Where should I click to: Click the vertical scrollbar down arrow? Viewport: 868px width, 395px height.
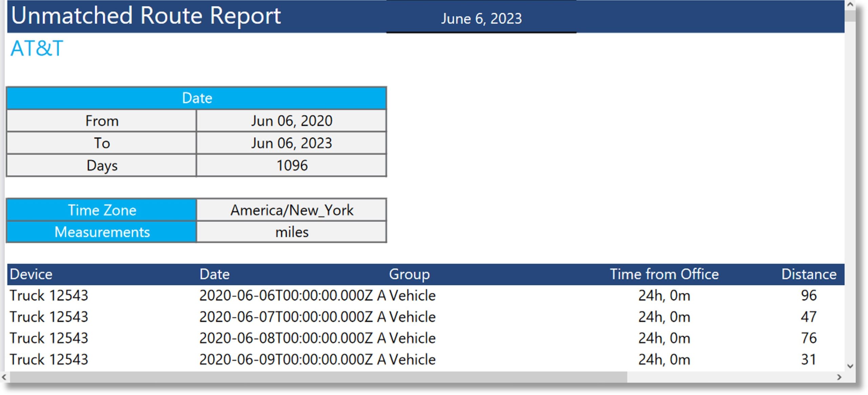[850, 366]
